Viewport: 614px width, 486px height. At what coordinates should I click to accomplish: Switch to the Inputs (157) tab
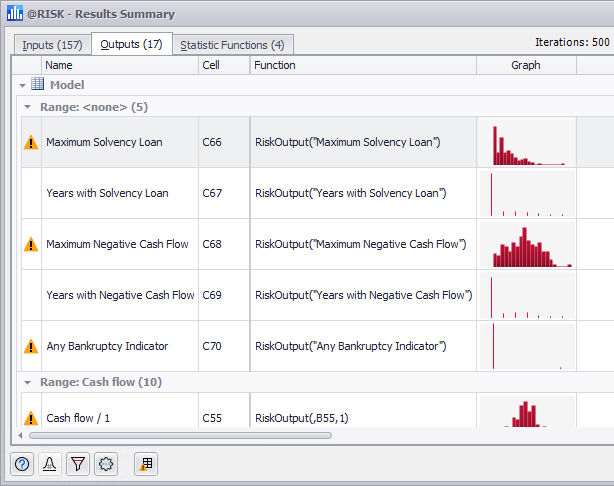(53, 45)
